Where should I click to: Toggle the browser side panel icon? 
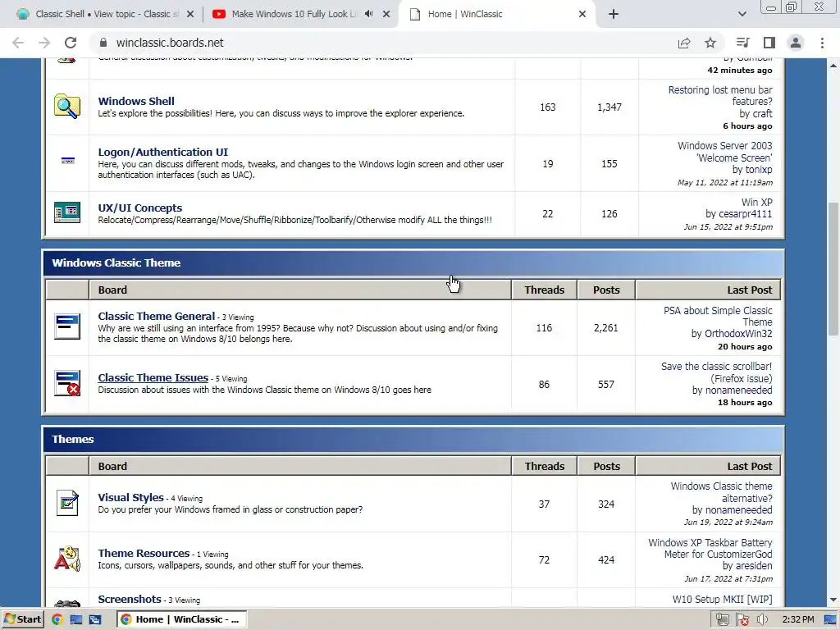769,43
